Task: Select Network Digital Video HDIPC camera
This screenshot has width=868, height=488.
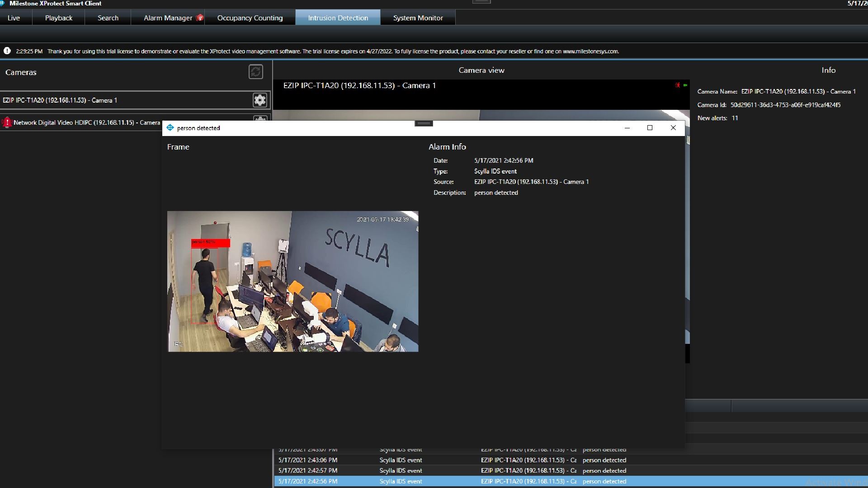Action: (x=87, y=122)
